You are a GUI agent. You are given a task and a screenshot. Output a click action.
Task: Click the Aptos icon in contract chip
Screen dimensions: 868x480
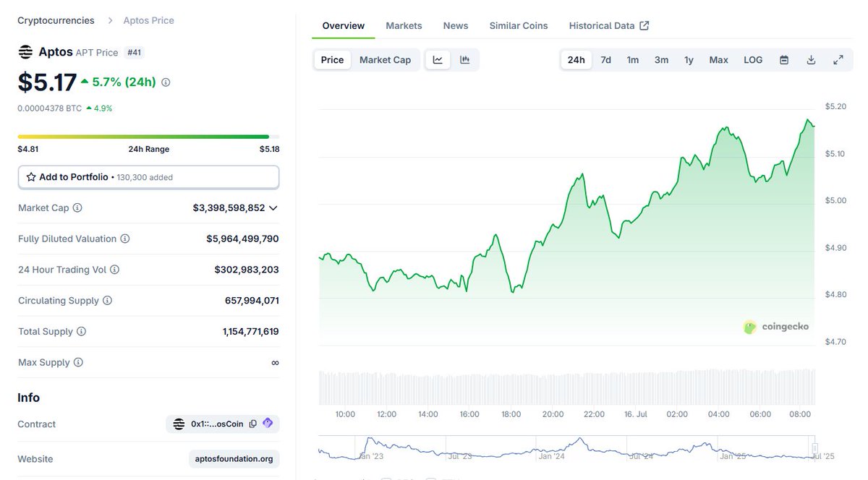pos(179,424)
